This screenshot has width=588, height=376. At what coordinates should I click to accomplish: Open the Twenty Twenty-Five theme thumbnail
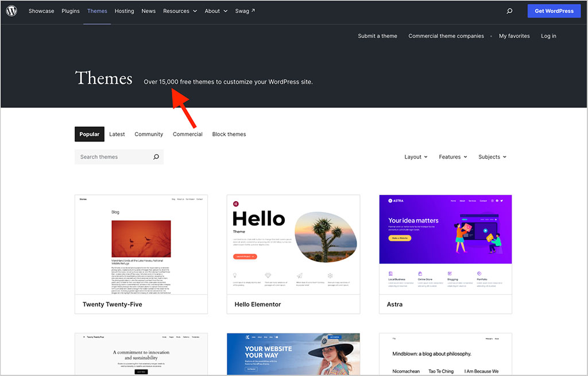pyautogui.click(x=141, y=244)
